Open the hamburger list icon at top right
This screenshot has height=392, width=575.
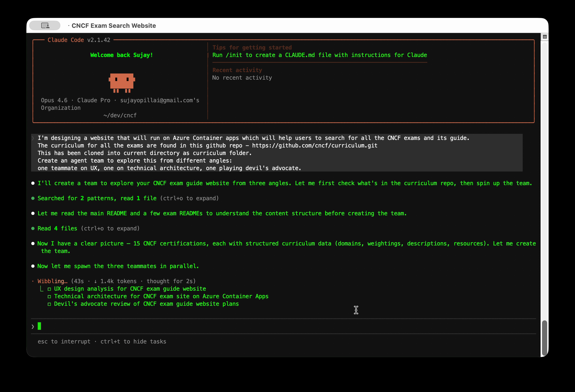[545, 36]
